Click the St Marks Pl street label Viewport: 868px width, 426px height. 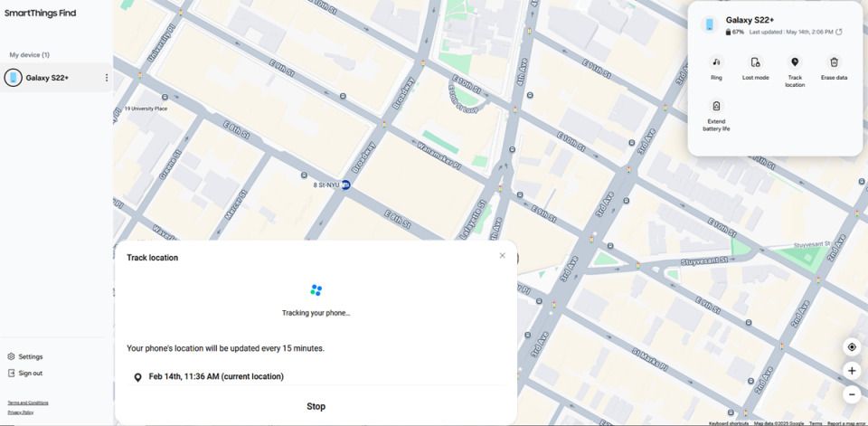649,360
